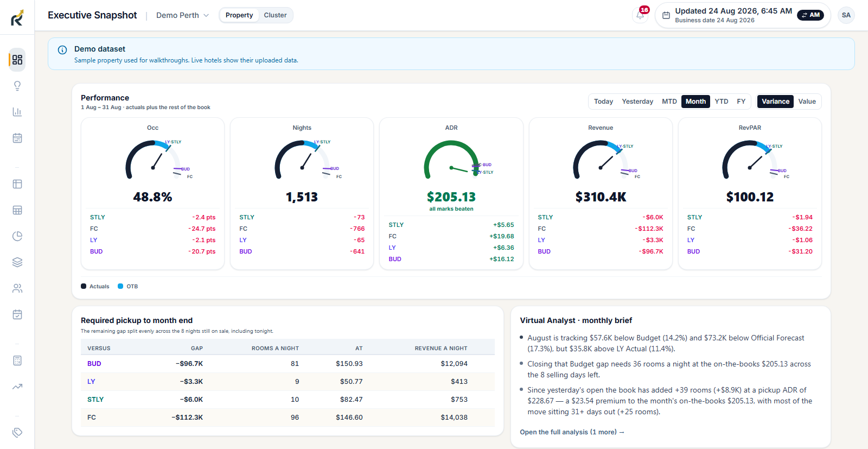Open the grid table icon in sidebar

(x=17, y=210)
